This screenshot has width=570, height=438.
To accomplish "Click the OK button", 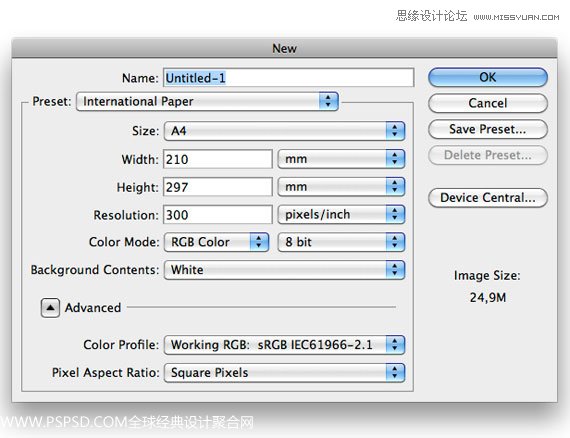I will (x=487, y=77).
